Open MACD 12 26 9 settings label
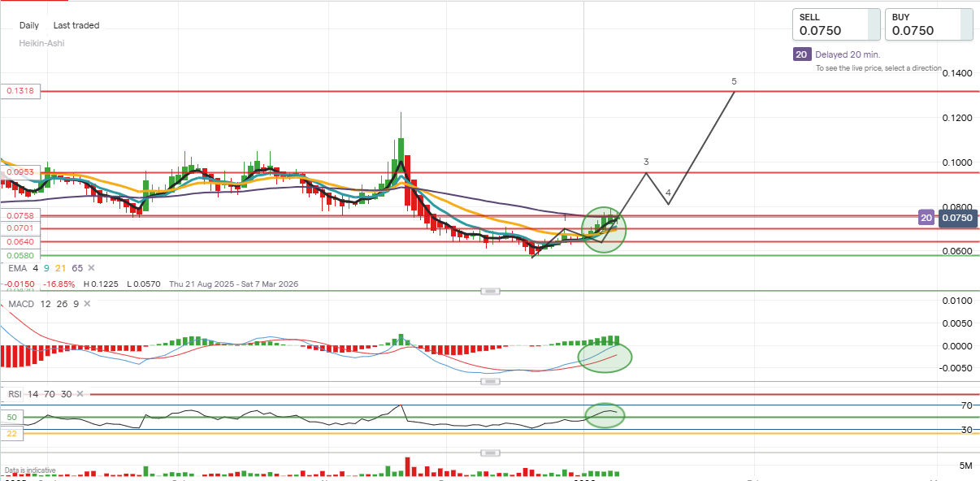This screenshot has height=481, width=980. click(44, 303)
